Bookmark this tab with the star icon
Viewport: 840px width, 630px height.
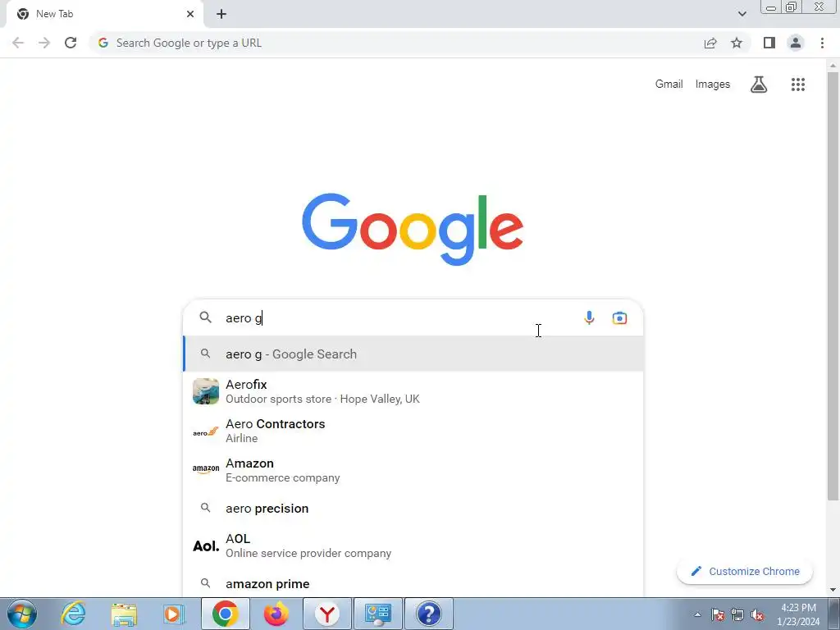[x=737, y=43]
